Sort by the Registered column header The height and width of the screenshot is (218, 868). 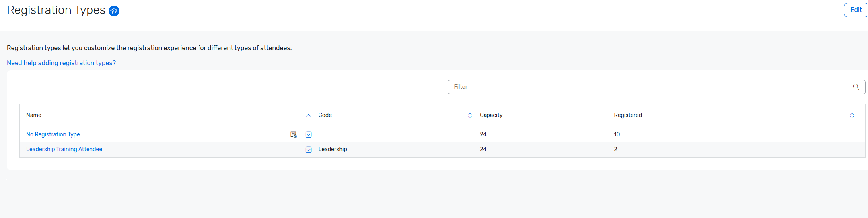(x=628, y=115)
